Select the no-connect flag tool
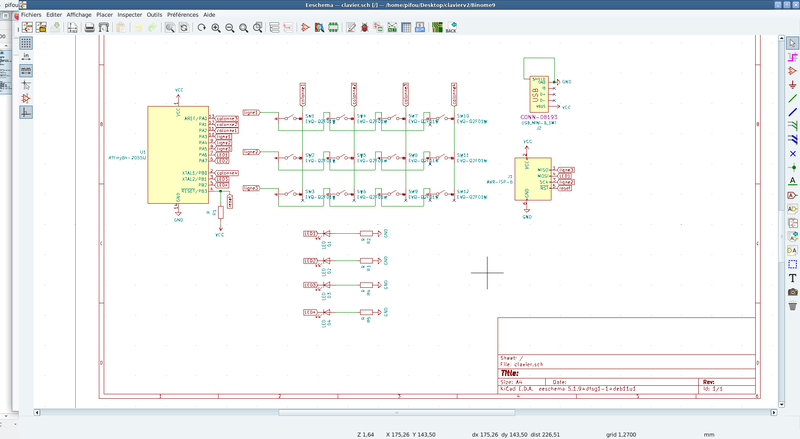The width and height of the screenshot is (800, 439). click(792, 153)
